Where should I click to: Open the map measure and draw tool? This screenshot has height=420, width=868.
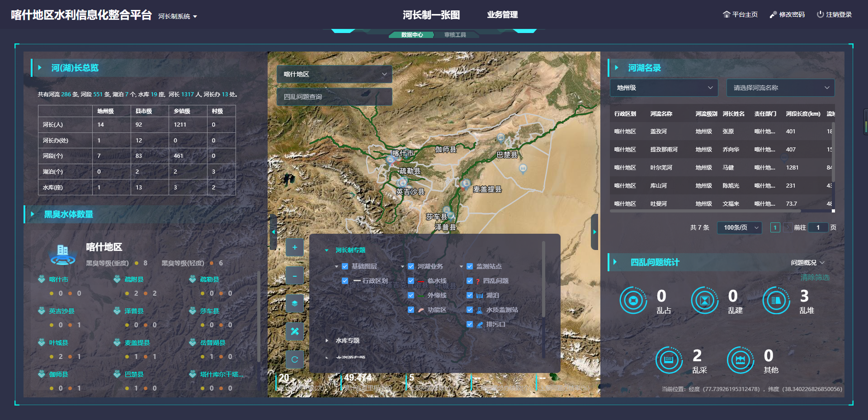[295, 331]
